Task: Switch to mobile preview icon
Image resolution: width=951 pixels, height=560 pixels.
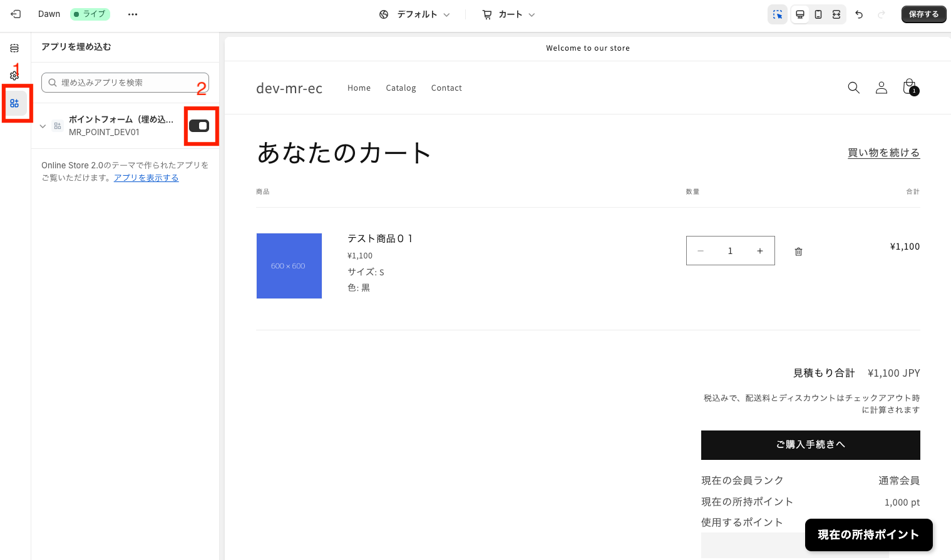Action: point(818,14)
